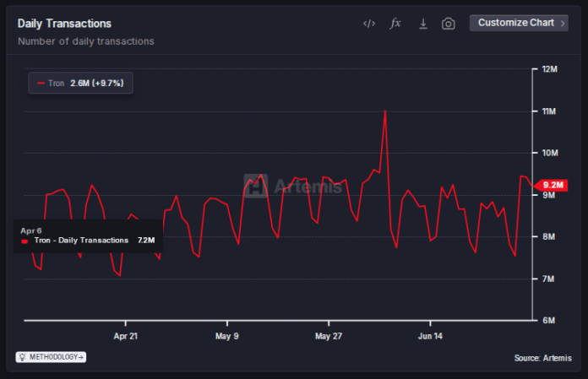Click the 11M peak on the line
The width and height of the screenshot is (588, 379).
tap(385, 111)
